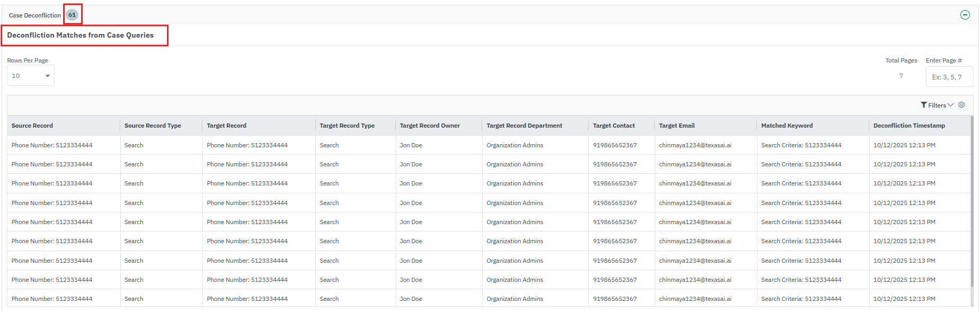The width and height of the screenshot is (980, 311).
Task: Click the table vertical scrollbar
Action: pyautogui.click(x=972, y=201)
